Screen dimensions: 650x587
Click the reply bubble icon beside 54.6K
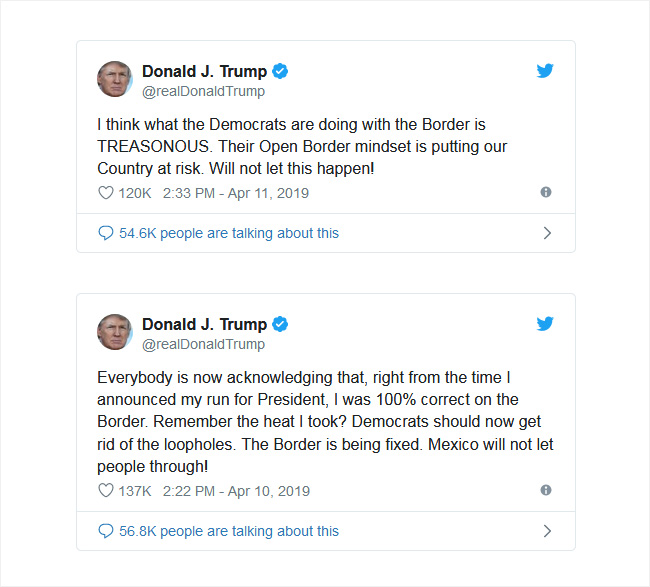[x=106, y=233]
